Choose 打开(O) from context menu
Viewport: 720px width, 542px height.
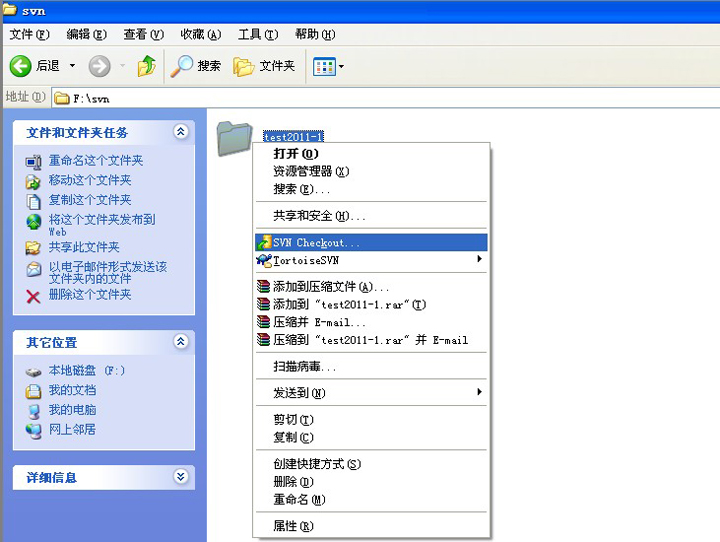tap(371, 154)
